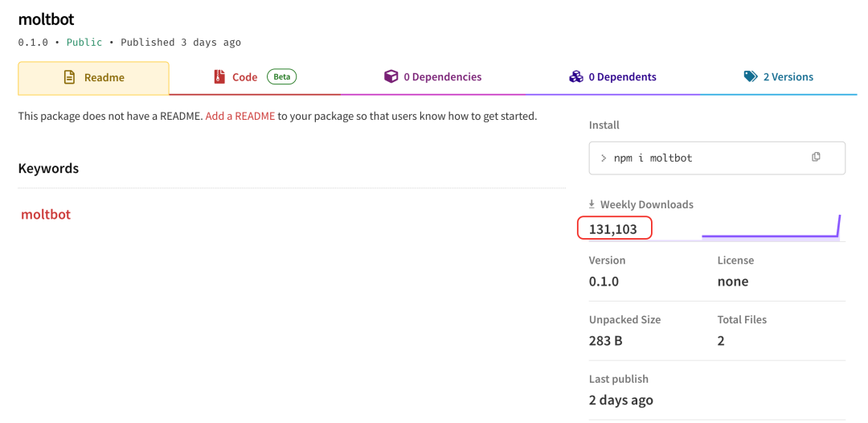Click the Versions tags icon
Viewport: 868px width, 423px height.
coord(751,77)
